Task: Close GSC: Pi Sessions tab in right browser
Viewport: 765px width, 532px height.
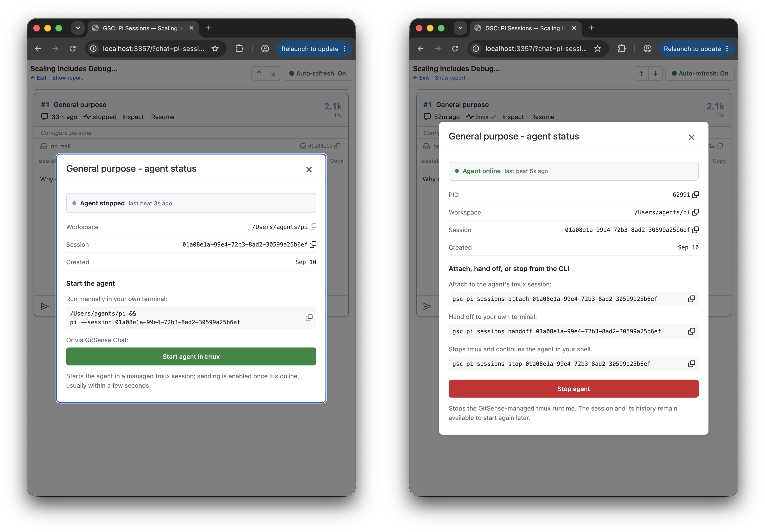Action: click(x=574, y=28)
